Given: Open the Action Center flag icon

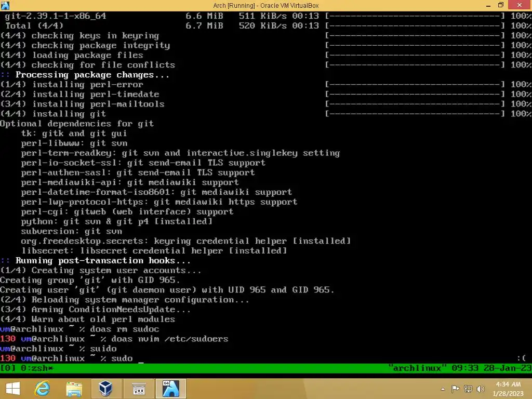Looking at the screenshot, I should coord(455,389).
